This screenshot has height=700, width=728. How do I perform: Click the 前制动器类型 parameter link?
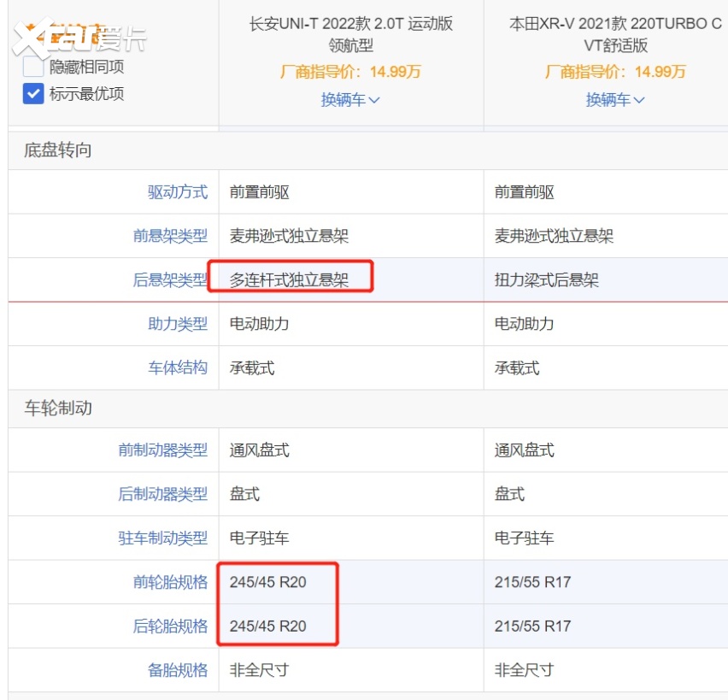(162, 450)
